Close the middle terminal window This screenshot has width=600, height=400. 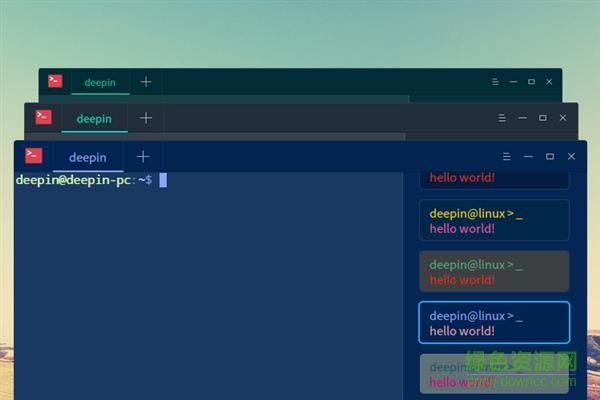[563, 118]
